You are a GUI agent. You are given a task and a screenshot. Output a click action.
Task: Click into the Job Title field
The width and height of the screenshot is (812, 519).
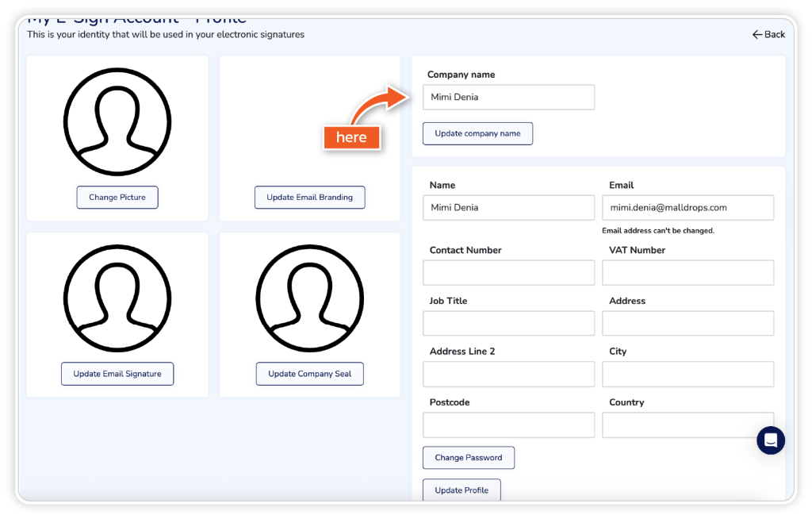click(x=508, y=324)
